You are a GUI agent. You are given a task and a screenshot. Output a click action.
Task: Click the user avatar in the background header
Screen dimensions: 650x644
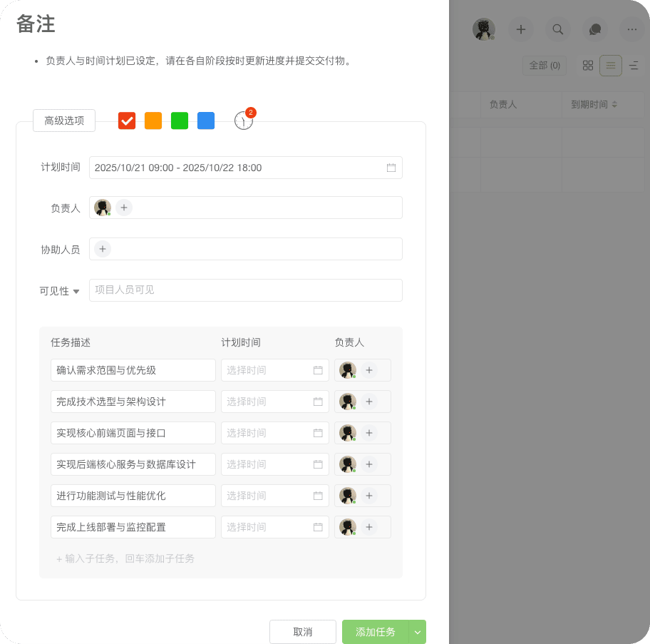click(484, 29)
